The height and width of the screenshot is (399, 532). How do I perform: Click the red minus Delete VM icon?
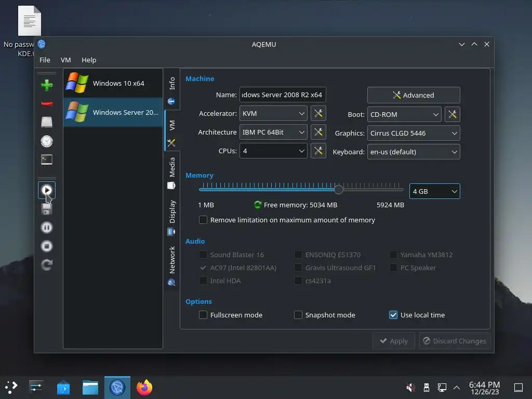(47, 103)
